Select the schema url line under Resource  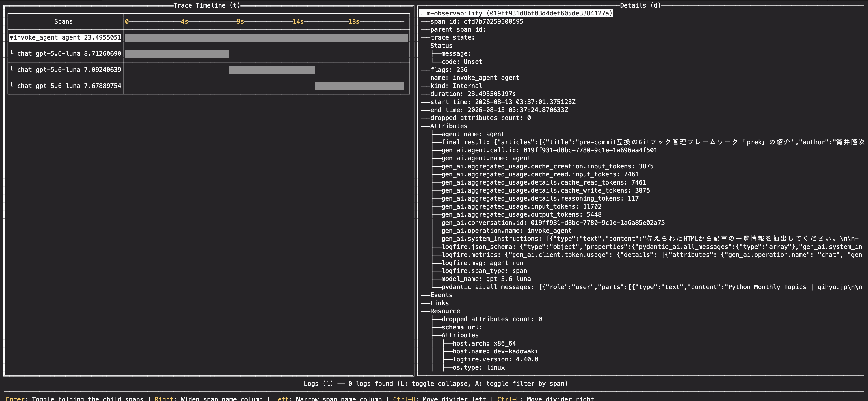click(462, 327)
